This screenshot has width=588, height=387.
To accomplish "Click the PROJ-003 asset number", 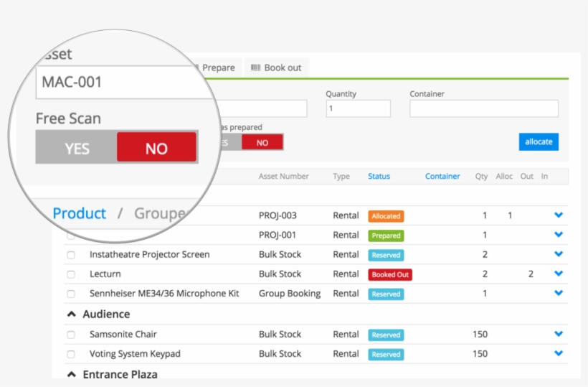I will pos(278,215).
